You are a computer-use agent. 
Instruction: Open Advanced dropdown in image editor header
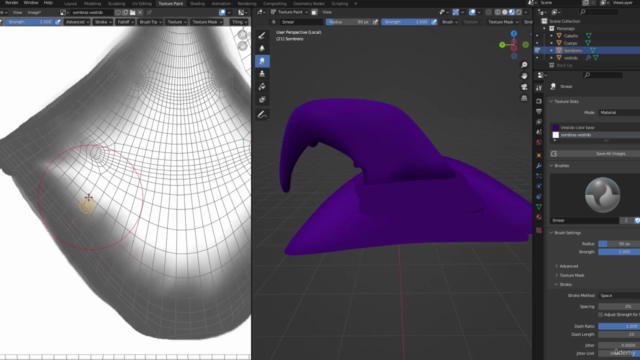pyautogui.click(x=77, y=22)
